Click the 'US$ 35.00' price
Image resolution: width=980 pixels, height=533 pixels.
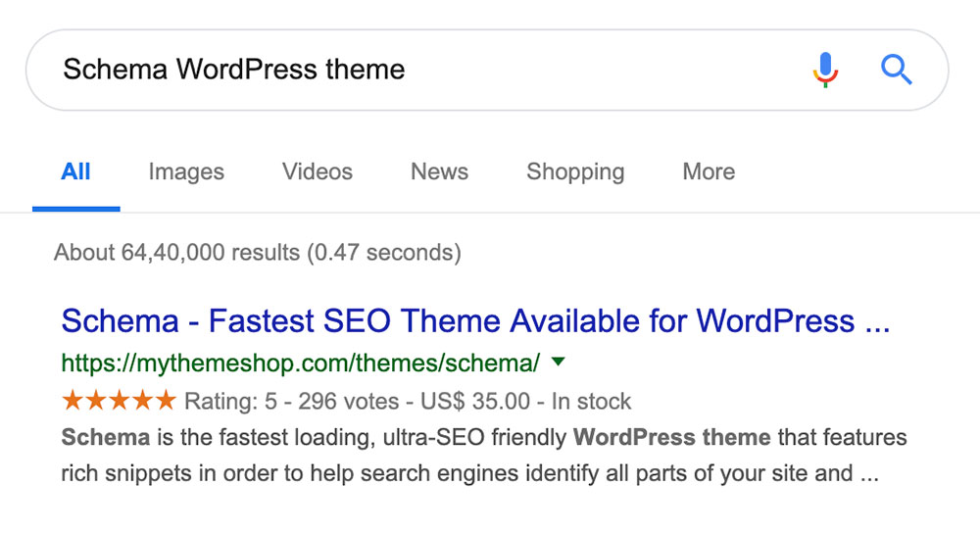tap(475, 401)
